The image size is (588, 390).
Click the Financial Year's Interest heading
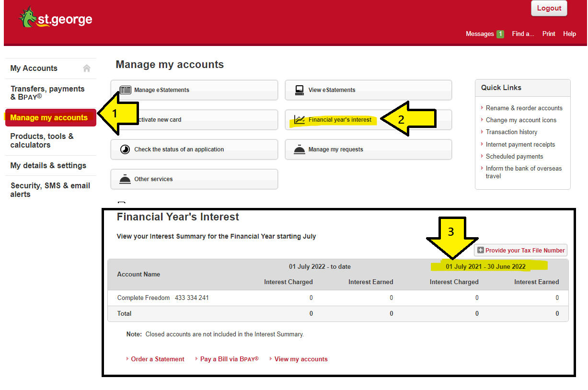[178, 217]
